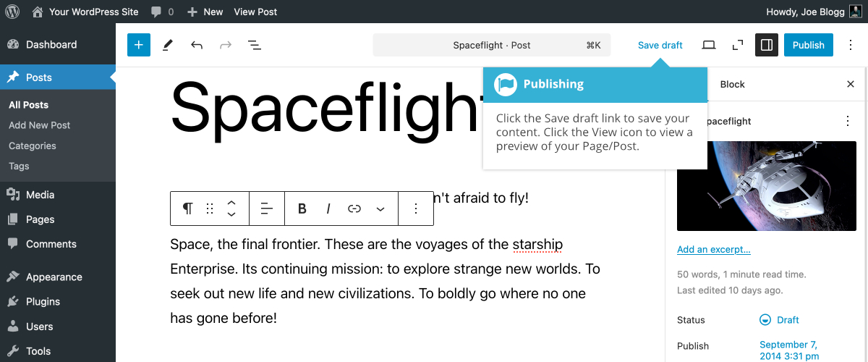Open block options three-dot menu
Viewport: 868px width, 362px height.
tap(416, 209)
